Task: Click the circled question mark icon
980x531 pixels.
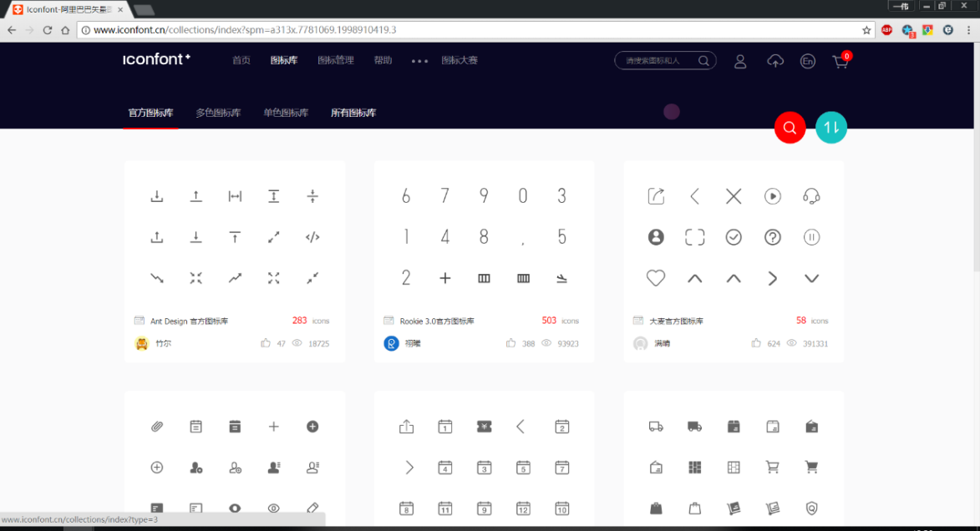Action: [x=773, y=237]
